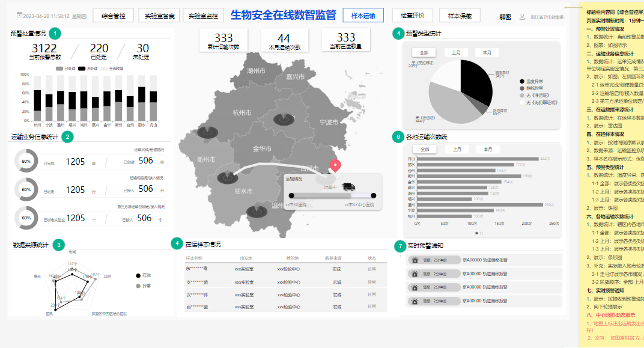Toggle 异常 legend in radar chart

pyautogui.click(x=142, y=285)
